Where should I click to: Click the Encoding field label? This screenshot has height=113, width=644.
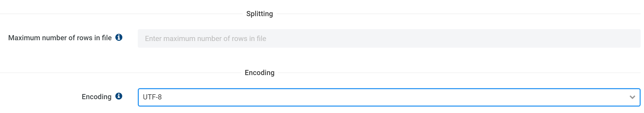coord(96,97)
